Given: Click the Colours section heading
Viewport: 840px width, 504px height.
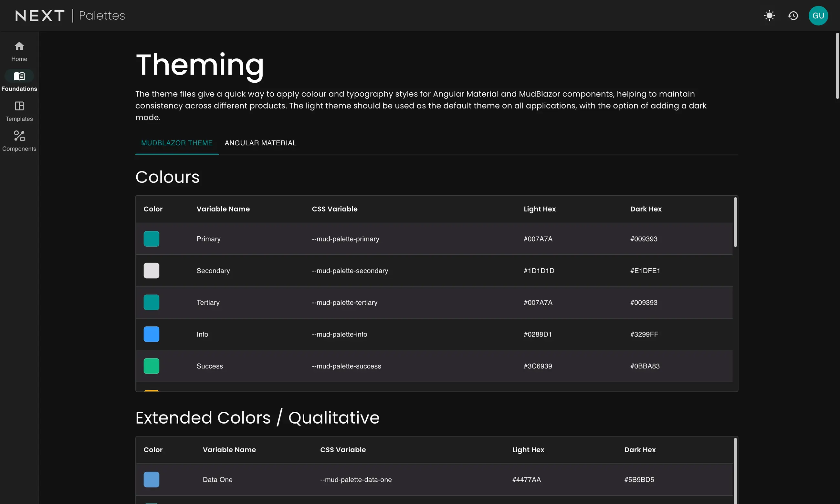Looking at the screenshot, I should [x=168, y=177].
